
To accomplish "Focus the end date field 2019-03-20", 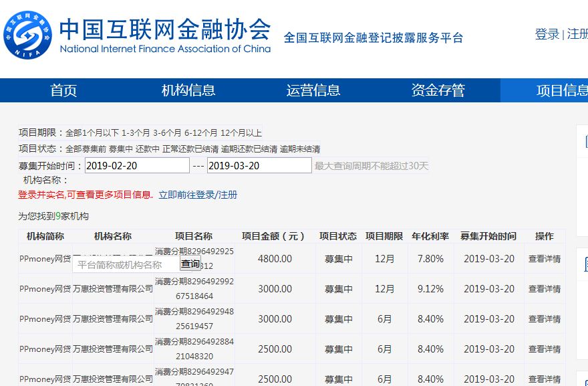I will (259, 166).
